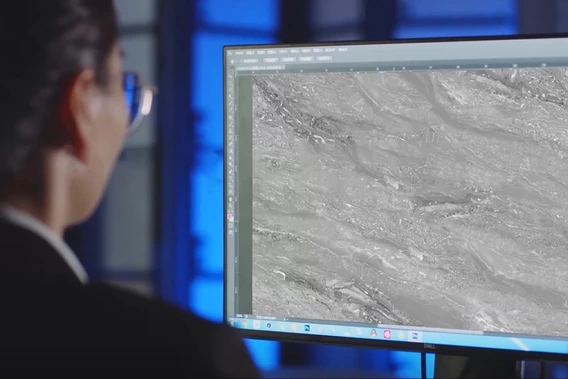
Task: Click the current tool icon in the options bar
Action: [x=233, y=62]
